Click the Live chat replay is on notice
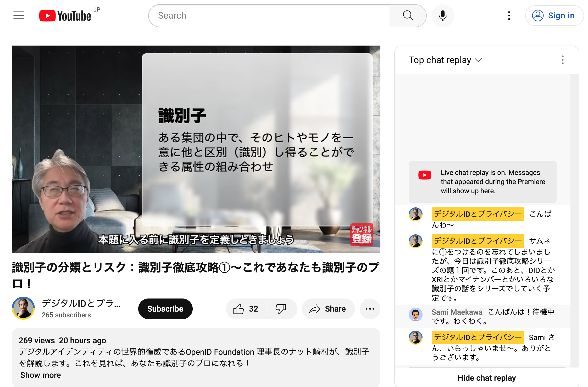This screenshot has width=588, height=387. [x=482, y=182]
